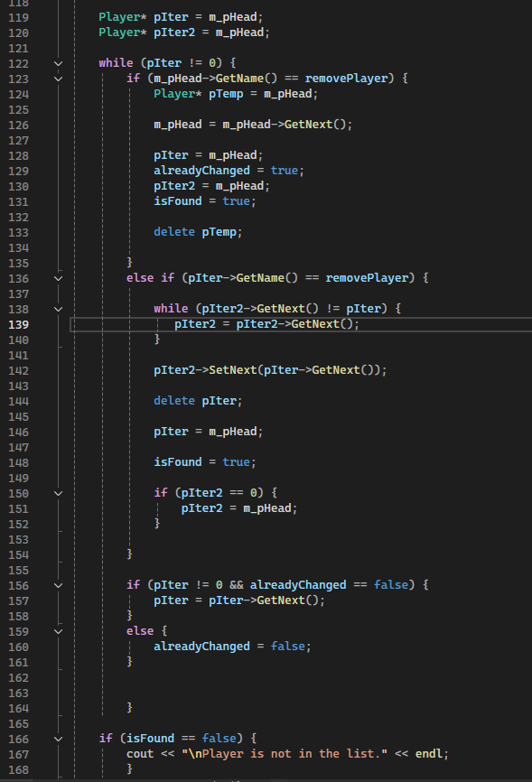532x782 pixels.
Task: Click 'isFound' on line 148
Action: coord(178,462)
